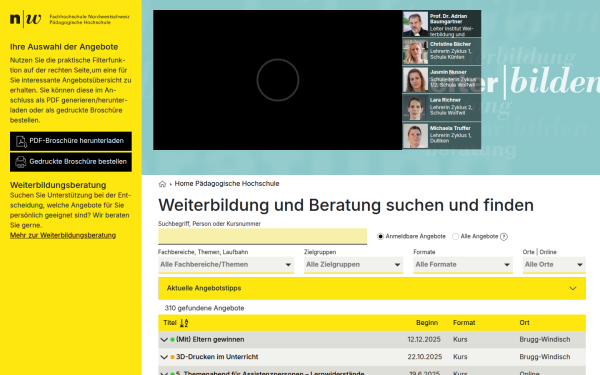The width and height of the screenshot is (600, 375).
Task: Expand row (Mit) Eltern gewinnen chevron
Action: pos(164,340)
